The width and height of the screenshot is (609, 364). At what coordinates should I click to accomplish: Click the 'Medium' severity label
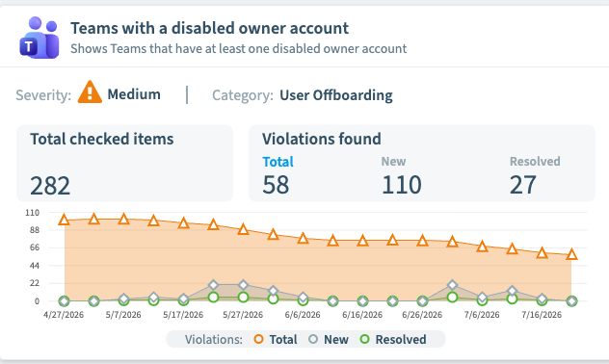[134, 94]
